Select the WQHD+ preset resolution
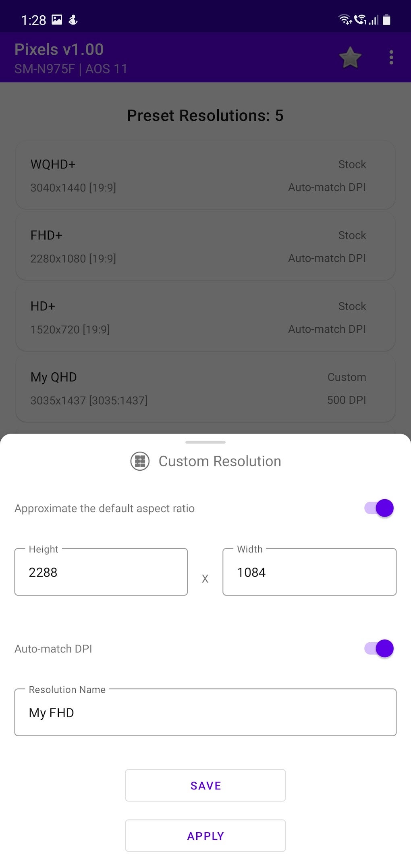The height and width of the screenshot is (868, 411). coord(205,175)
